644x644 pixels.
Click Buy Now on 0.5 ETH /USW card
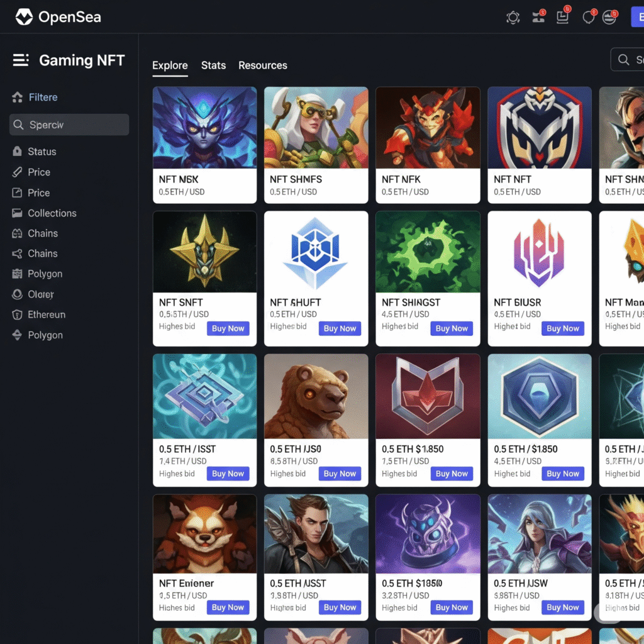click(563, 608)
